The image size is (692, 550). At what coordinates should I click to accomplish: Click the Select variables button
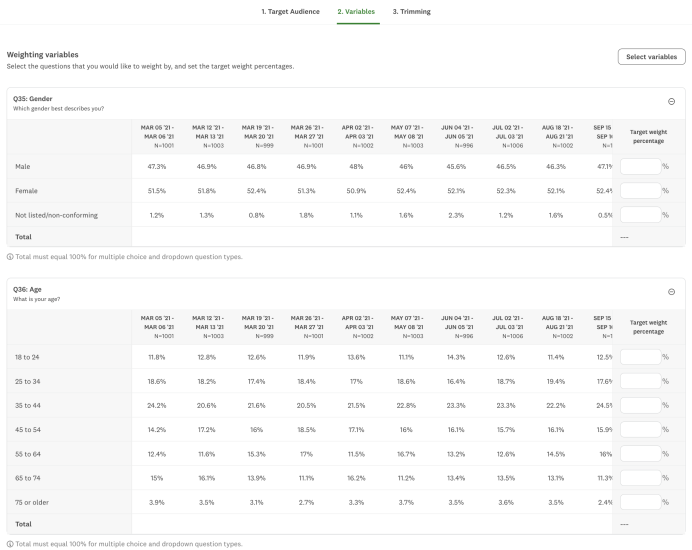pyautogui.click(x=651, y=57)
